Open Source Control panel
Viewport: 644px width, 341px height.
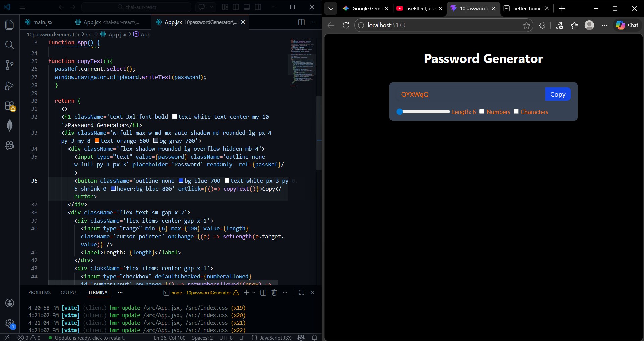[x=10, y=65]
